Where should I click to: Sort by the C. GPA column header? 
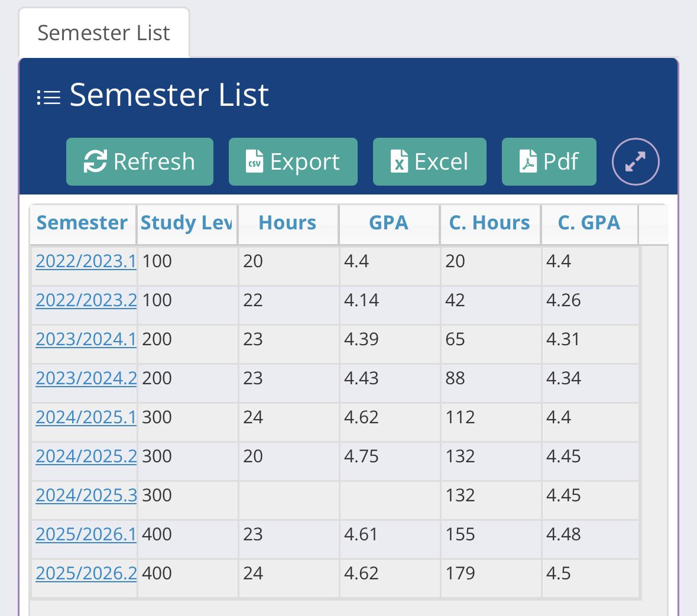[x=589, y=224]
